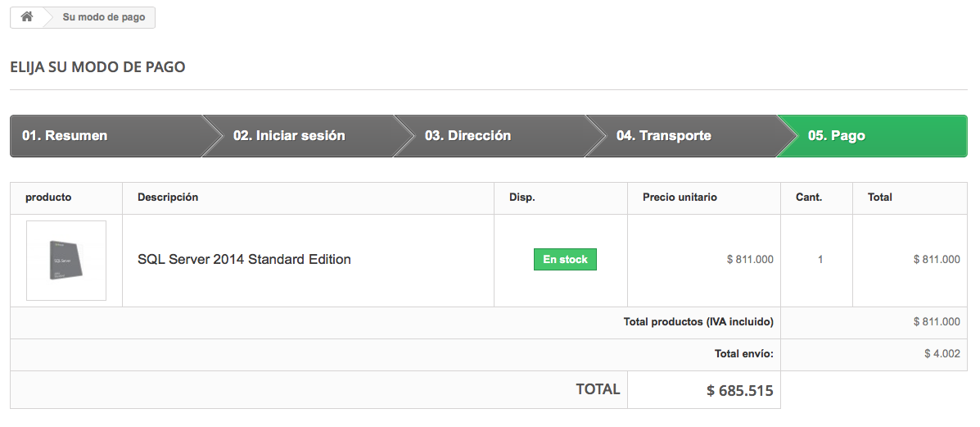Click the unit price $ 811.000 cell
The height and width of the screenshot is (427, 980).
pyautogui.click(x=749, y=260)
